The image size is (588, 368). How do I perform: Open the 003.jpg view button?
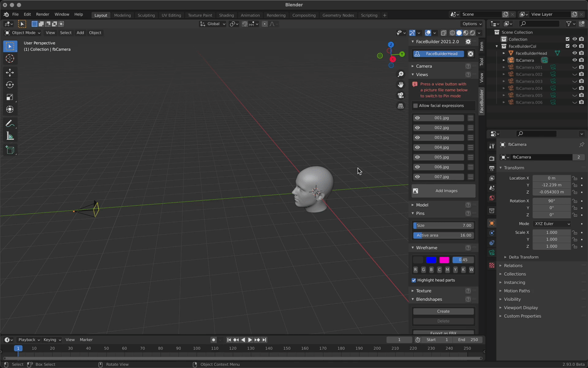click(x=442, y=137)
